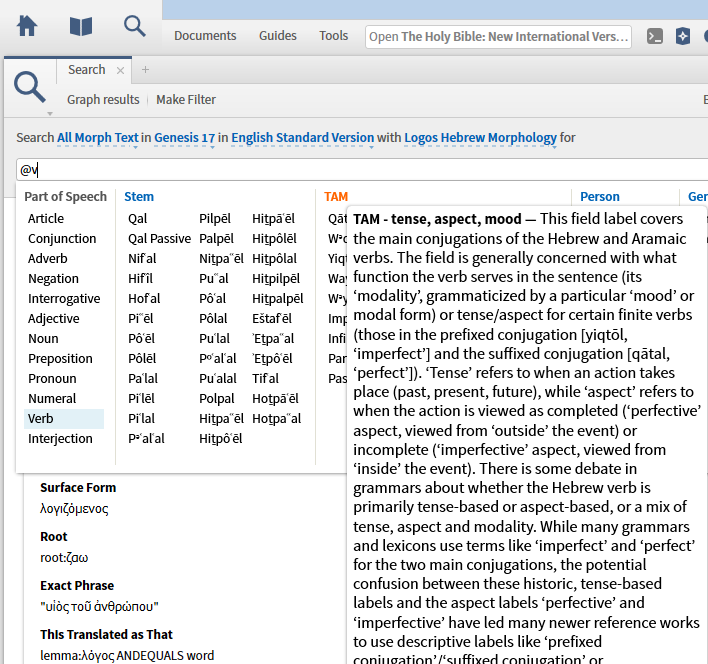Choose the Hofʿal stem

pyautogui.click(x=144, y=298)
